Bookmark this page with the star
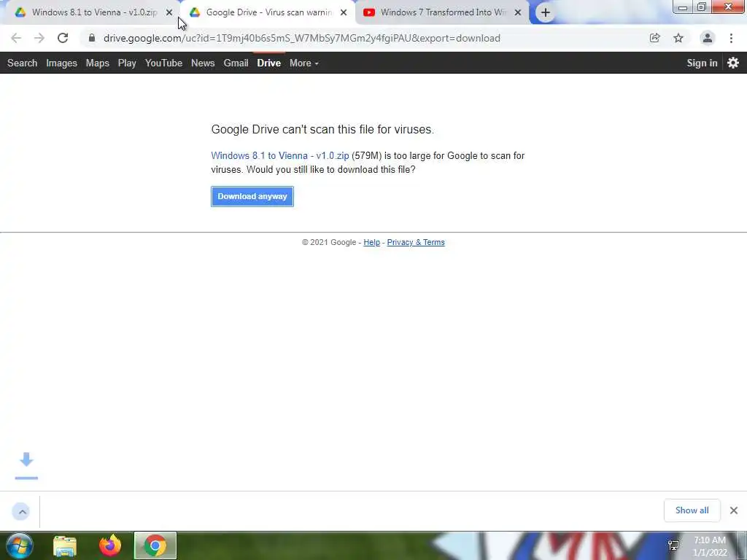This screenshot has width=747, height=560. (678, 38)
